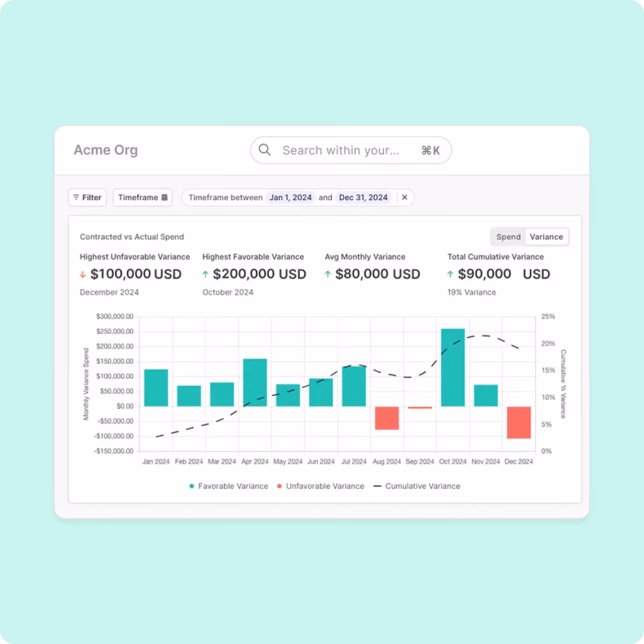644x644 pixels.
Task: Click red down arrow beside $100,000 USD
Action: click(x=83, y=274)
